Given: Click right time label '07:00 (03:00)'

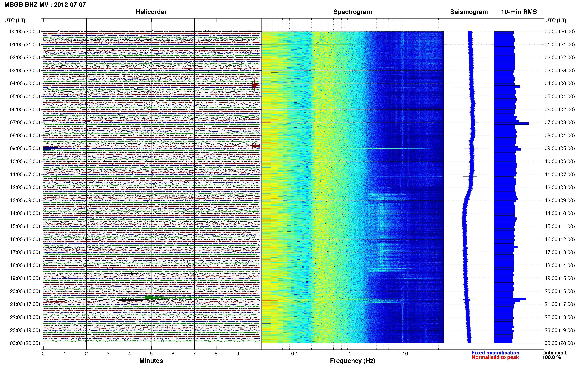Looking at the screenshot, I should click(560, 122).
